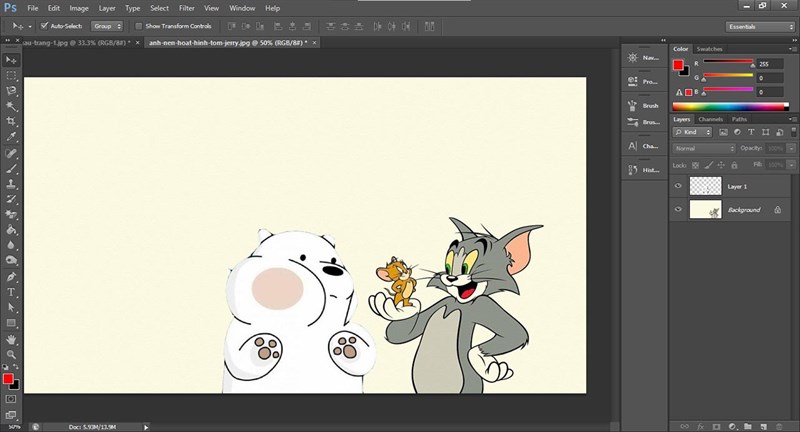Open the History panel

644,170
